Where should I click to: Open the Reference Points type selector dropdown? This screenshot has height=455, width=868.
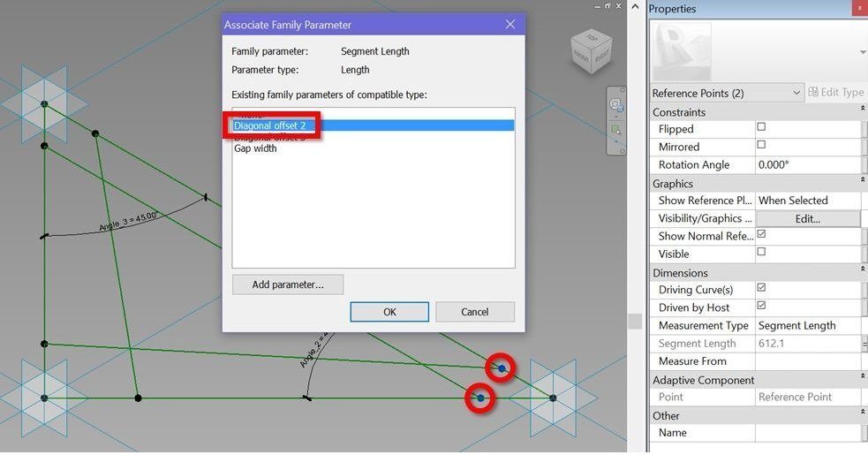(x=727, y=93)
